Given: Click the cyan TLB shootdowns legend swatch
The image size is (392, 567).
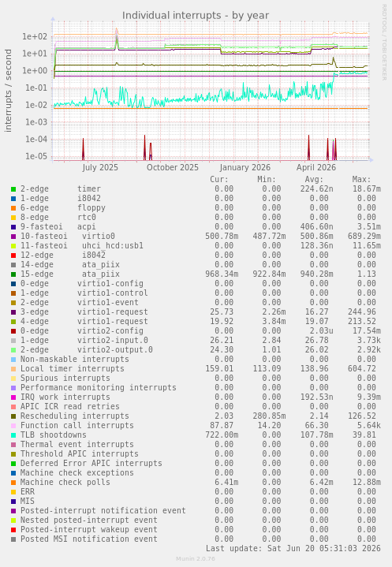Looking at the screenshot, I should coord(13,435).
